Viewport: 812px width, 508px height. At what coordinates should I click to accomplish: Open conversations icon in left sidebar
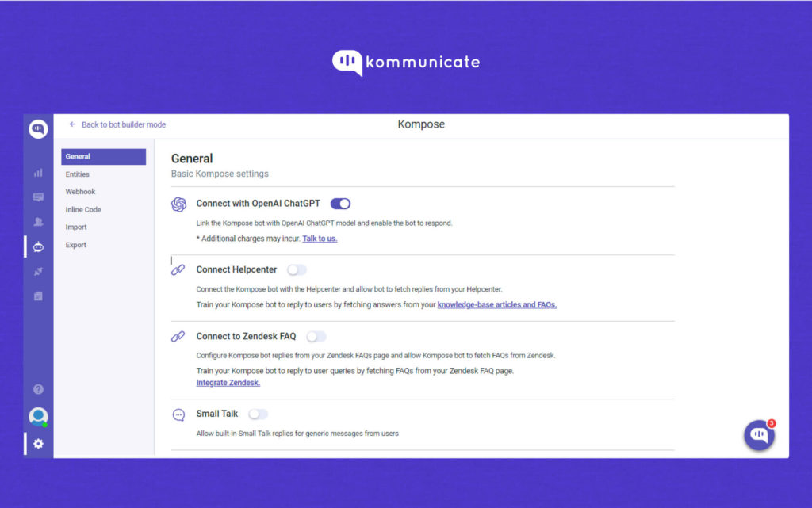click(x=38, y=197)
